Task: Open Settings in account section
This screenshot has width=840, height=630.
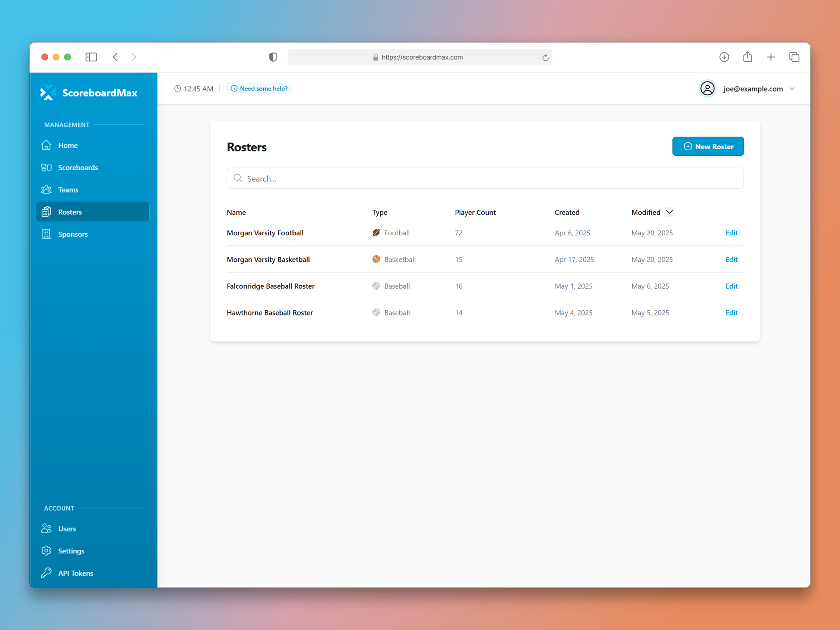Action: (93, 551)
